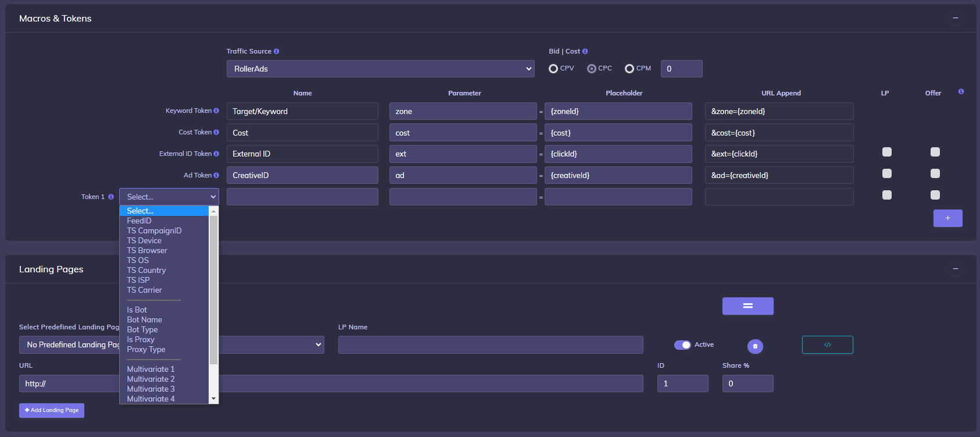The height and width of the screenshot is (437, 980).
Task: Click the Bid cost value field
Action: pyautogui.click(x=681, y=69)
